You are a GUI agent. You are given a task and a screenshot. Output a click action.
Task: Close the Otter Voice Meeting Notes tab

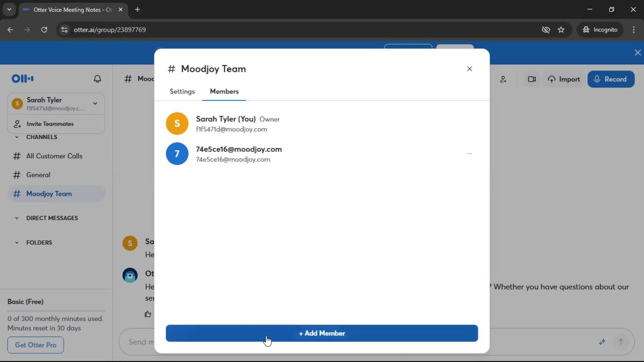(x=120, y=10)
